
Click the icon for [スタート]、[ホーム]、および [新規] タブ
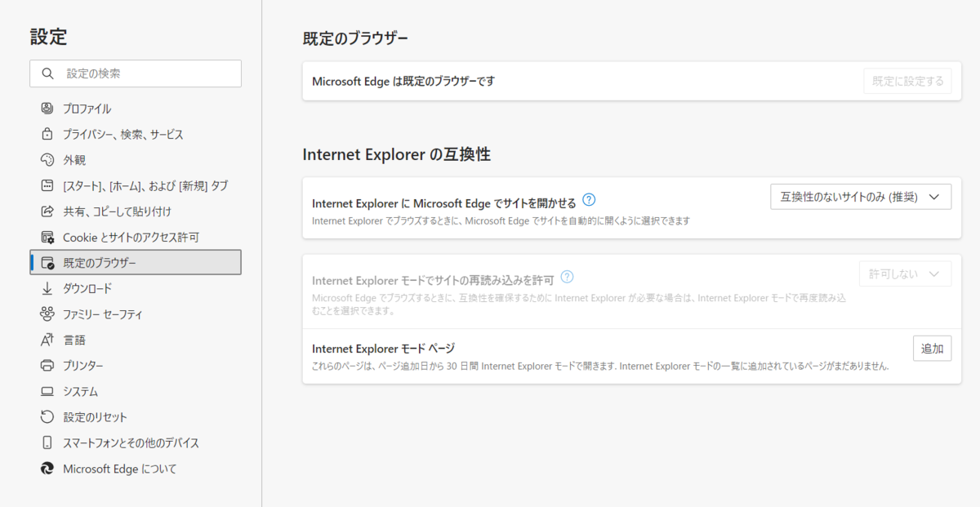click(47, 186)
